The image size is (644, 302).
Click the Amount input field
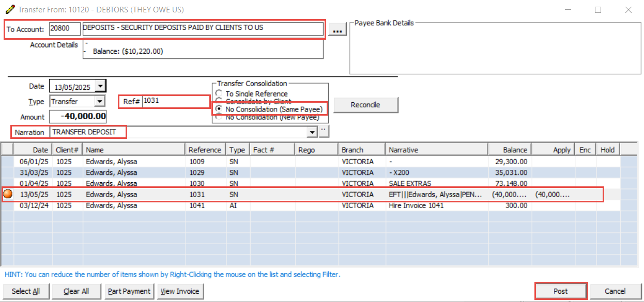(78, 117)
